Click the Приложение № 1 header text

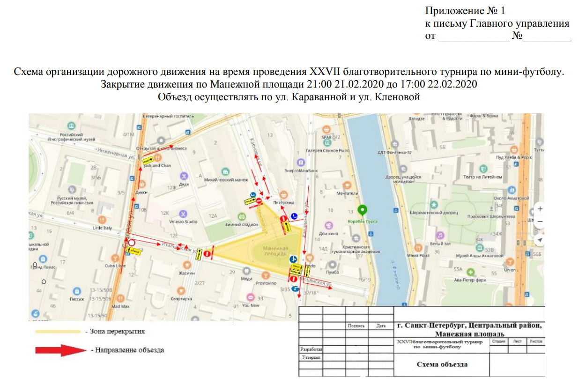click(x=465, y=11)
